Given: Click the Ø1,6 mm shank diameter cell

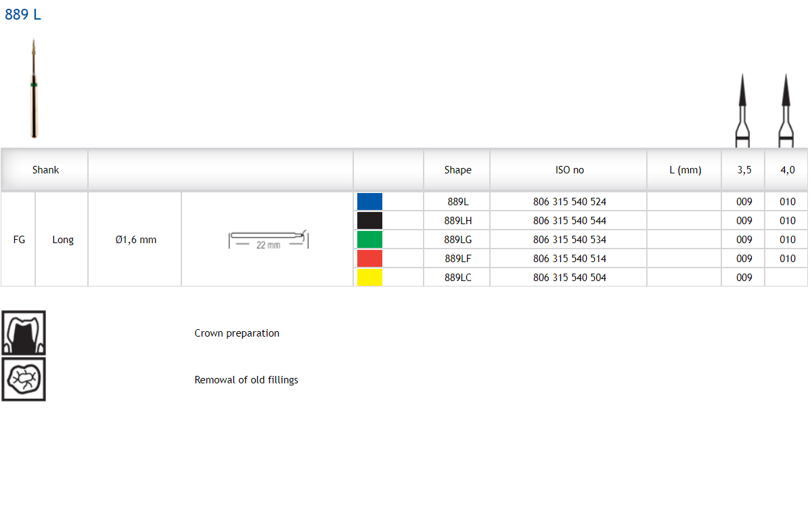Looking at the screenshot, I should click(x=135, y=240).
